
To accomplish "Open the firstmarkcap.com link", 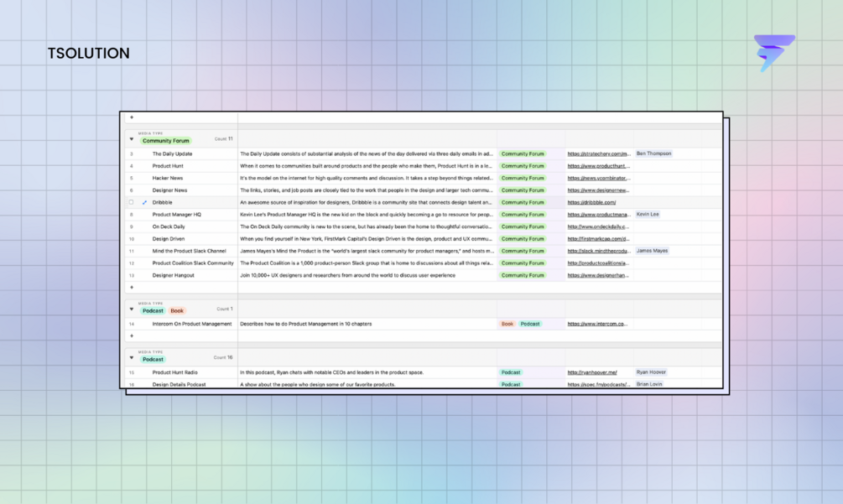I will 598,238.
